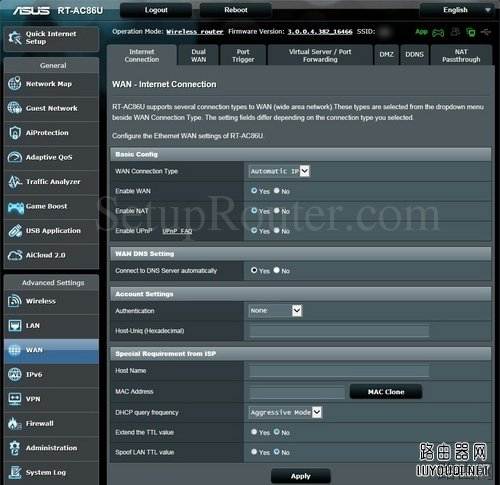Open the Authentication dropdown
This screenshot has height=485, width=500.
[x=275, y=311]
